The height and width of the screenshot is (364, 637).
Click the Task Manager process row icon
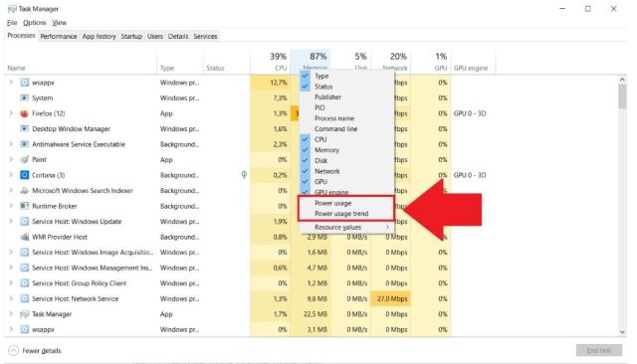point(24,314)
